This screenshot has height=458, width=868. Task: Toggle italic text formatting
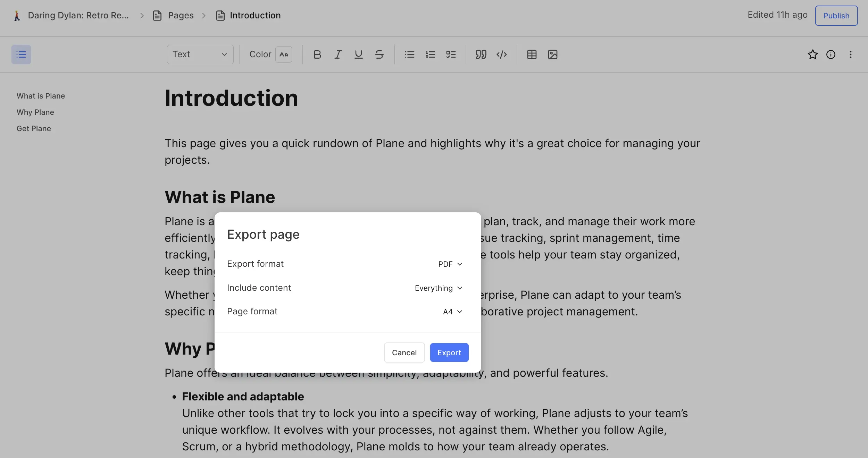tap(337, 54)
